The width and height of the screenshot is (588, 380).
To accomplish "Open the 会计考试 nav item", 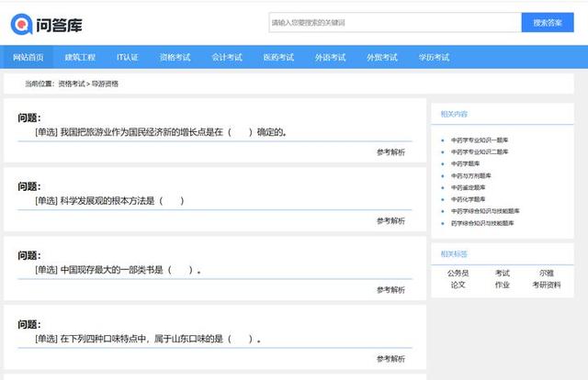I will coord(227,57).
